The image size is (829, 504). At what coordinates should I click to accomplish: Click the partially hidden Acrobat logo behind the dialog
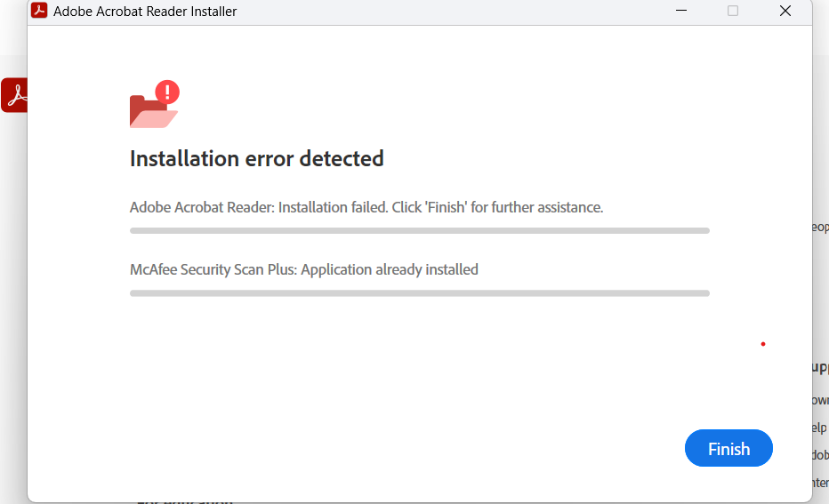pos(14,95)
